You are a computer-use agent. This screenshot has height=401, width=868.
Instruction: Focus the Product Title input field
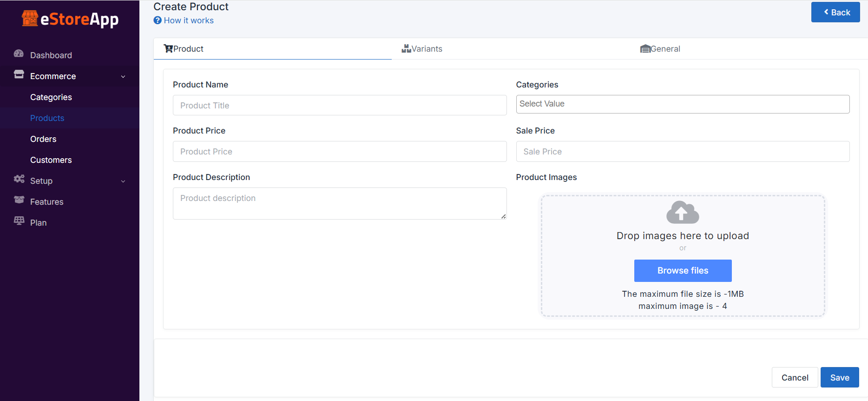340,105
